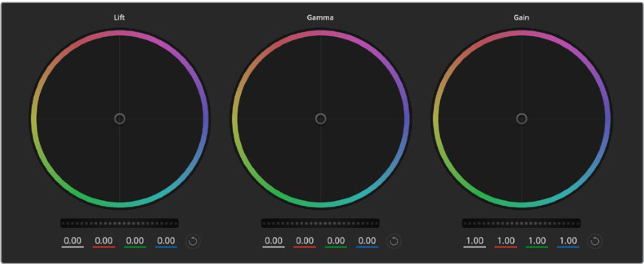This screenshot has width=644, height=266.
Task: Select the Gain red value field
Action: click(506, 241)
